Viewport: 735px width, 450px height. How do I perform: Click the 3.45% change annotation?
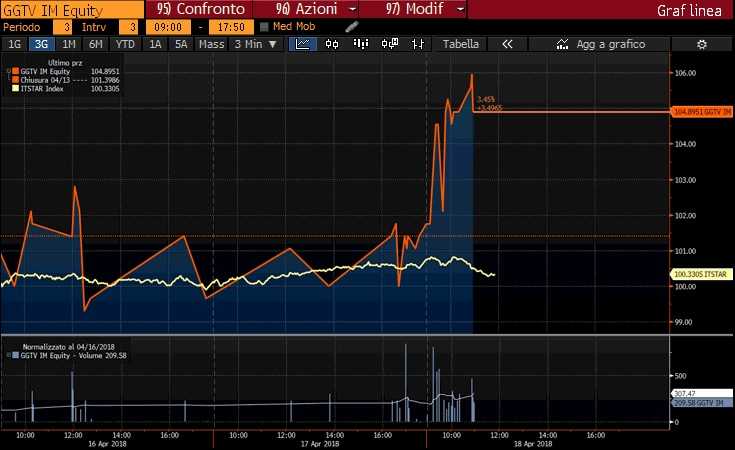[486, 99]
